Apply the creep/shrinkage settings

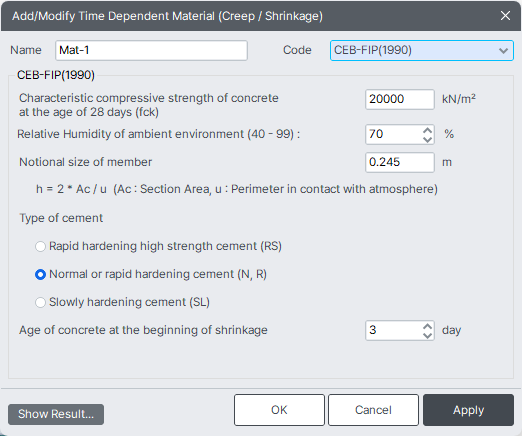coord(468,410)
